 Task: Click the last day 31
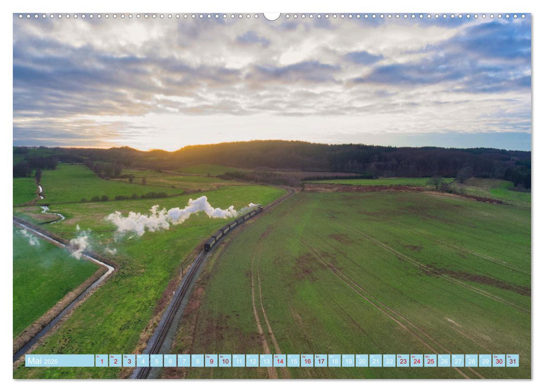[x=512, y=361]
